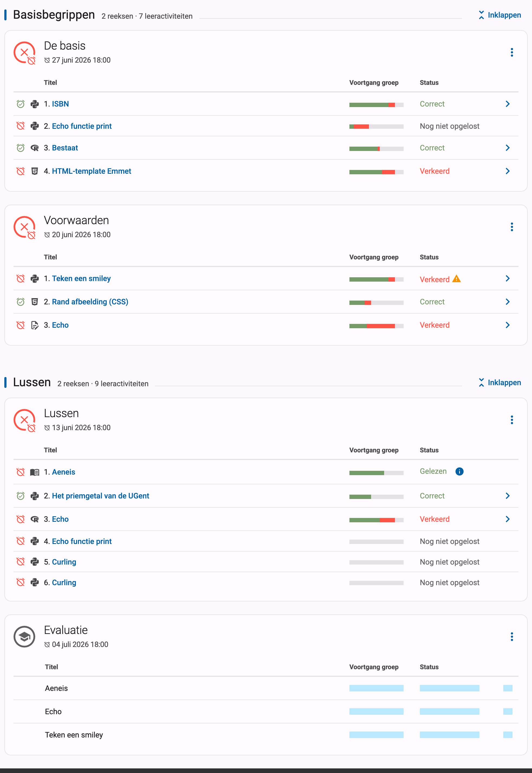This screenshot has width=532, height=773.
Task: Click the green alarm check icon for Bestaat
Action: click(21, 148)
